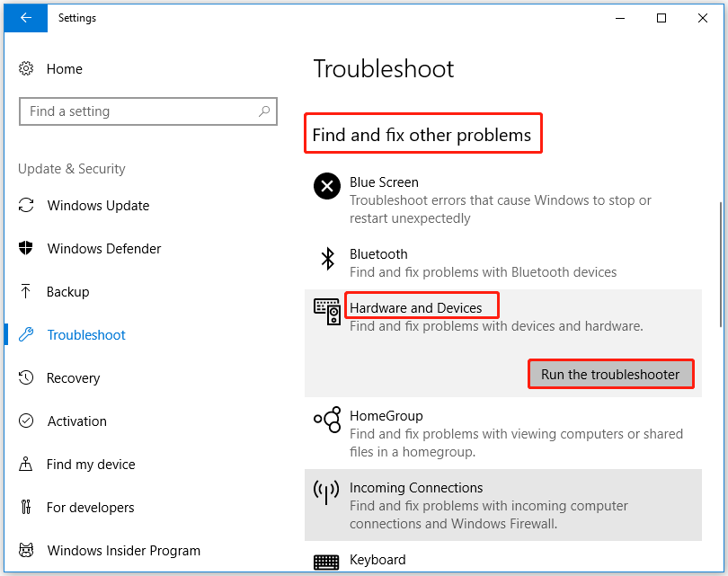Click the Find my device icon
728x576 pixels.
coord(26,465)
